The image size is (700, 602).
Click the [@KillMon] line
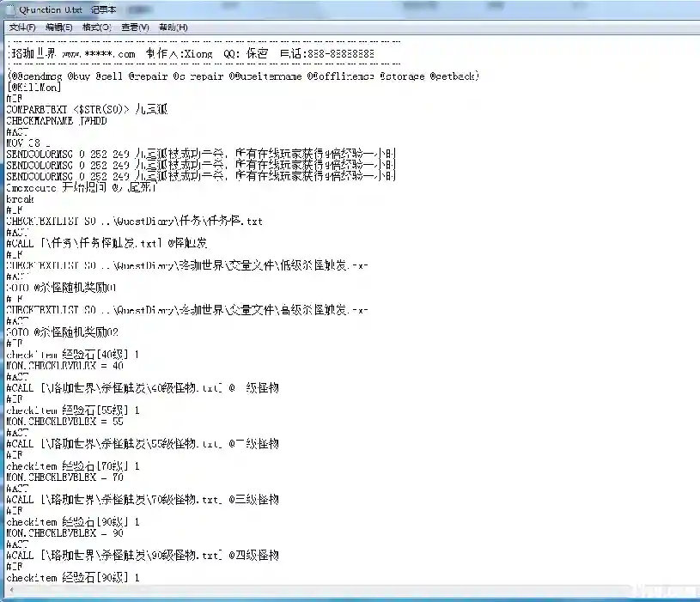pos(34,88)
